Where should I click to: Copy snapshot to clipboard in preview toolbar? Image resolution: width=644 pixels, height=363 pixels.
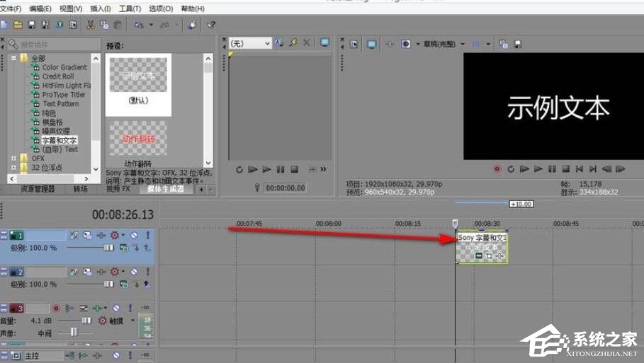tap(503, 44)
